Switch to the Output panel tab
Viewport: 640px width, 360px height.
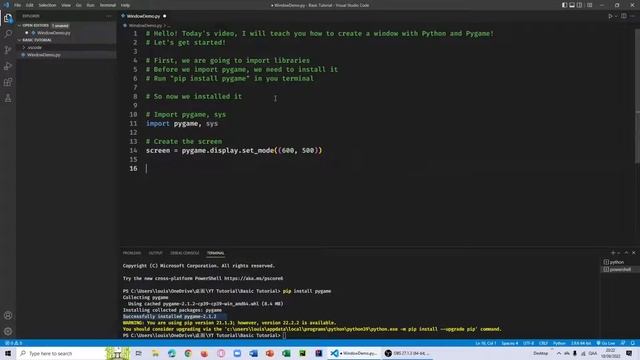pyautogui.click(x=156, y=253)
